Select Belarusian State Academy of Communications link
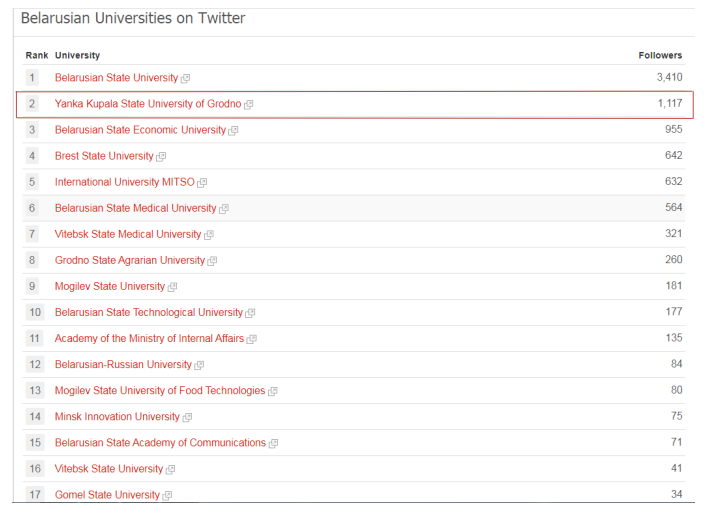This screenshot has width=716, height=515. 160,442
